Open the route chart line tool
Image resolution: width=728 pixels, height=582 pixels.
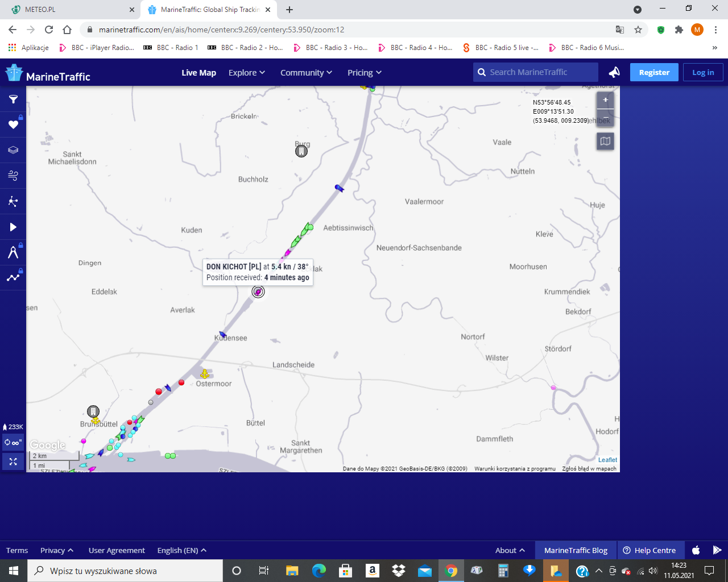[x=13, y=278]
